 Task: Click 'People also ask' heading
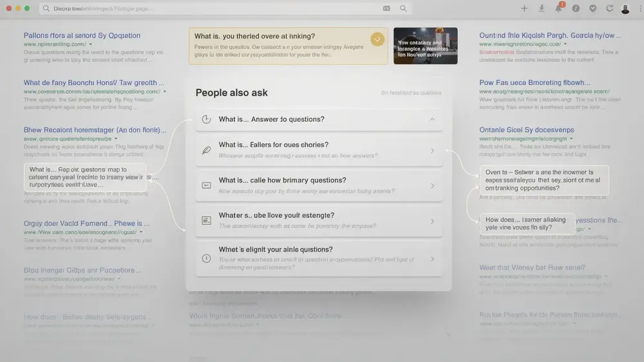click(231, 93)
